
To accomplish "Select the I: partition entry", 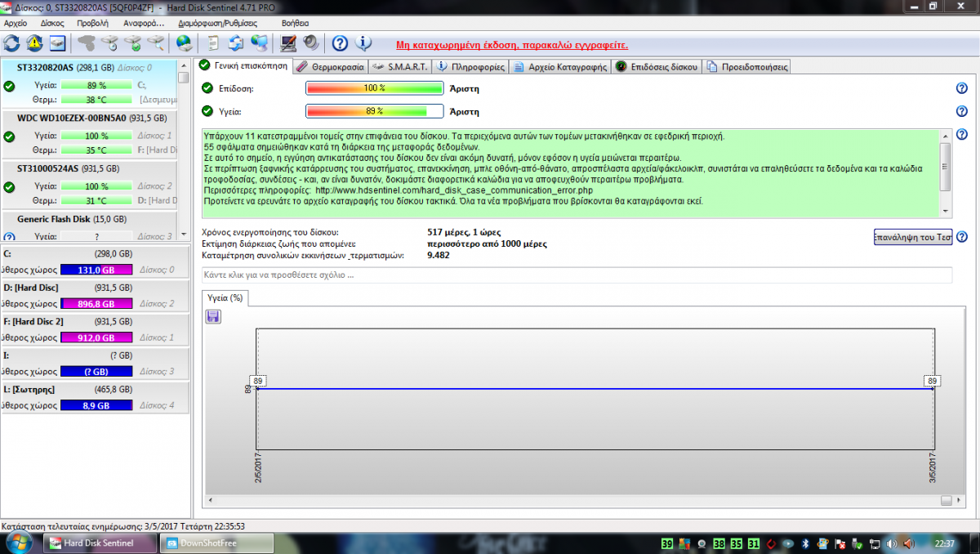I will 95,364.
